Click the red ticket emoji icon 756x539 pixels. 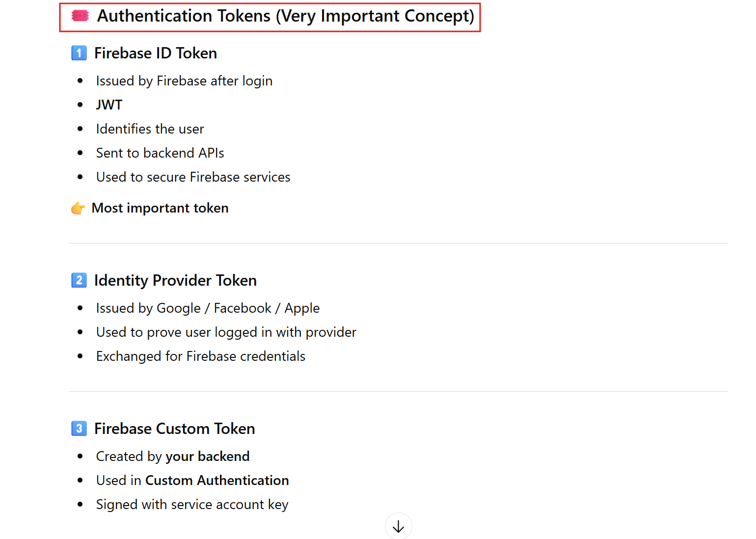tap(80, 16)
